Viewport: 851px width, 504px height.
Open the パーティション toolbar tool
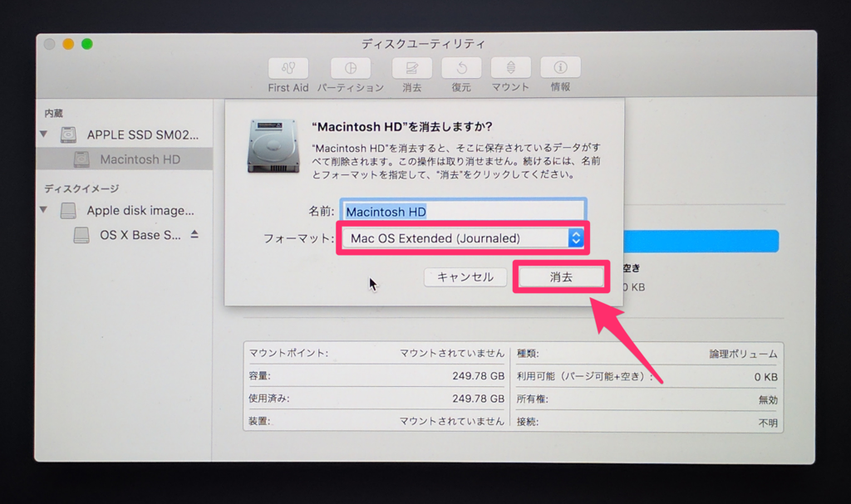[x=351, y=68]
